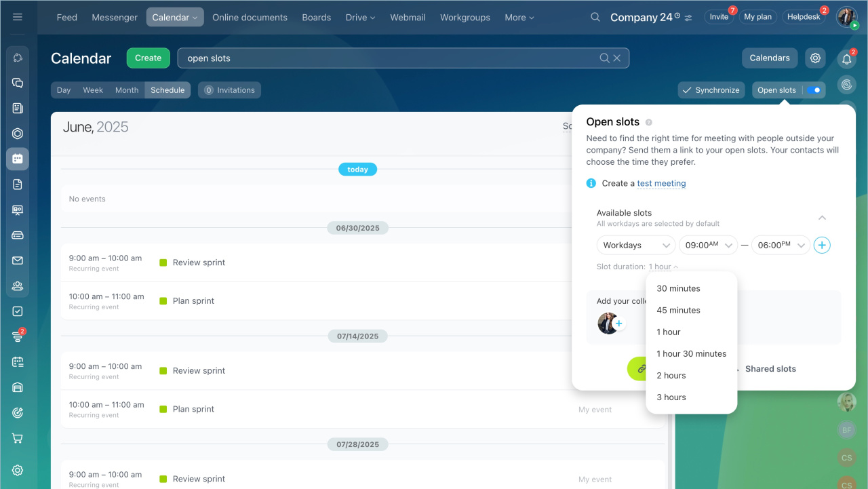Click the Synchronize checkmark button
The image size is (868, 489).
711,90
